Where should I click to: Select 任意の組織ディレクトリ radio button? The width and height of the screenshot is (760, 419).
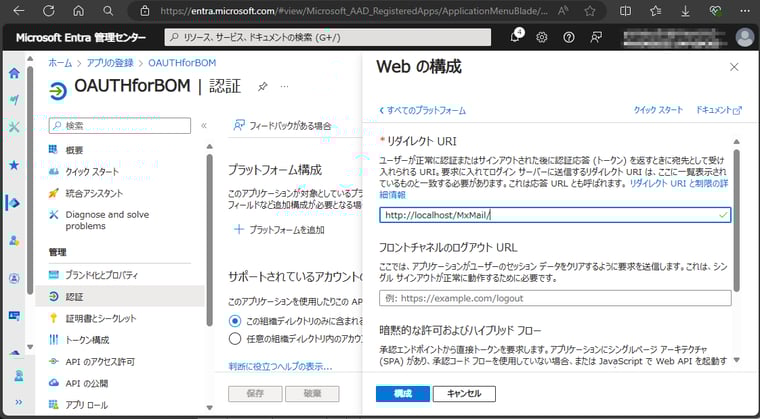coord(236,337)
